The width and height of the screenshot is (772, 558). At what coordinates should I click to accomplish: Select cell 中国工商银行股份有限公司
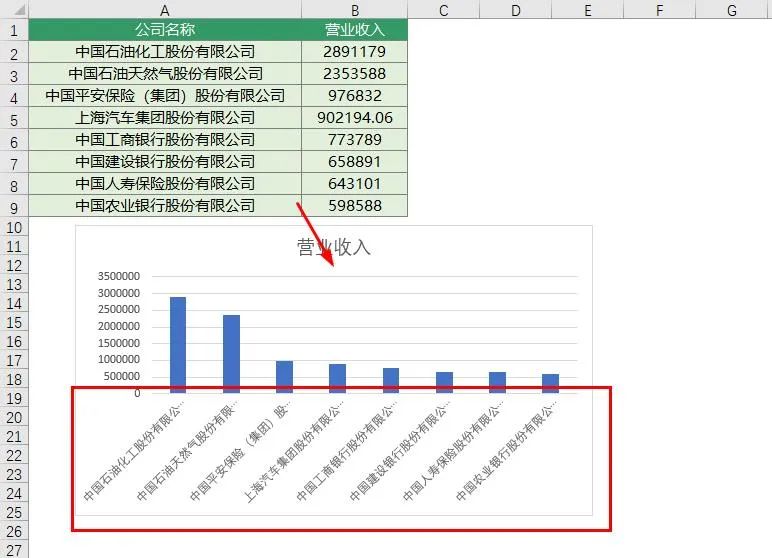coord(165,139)
